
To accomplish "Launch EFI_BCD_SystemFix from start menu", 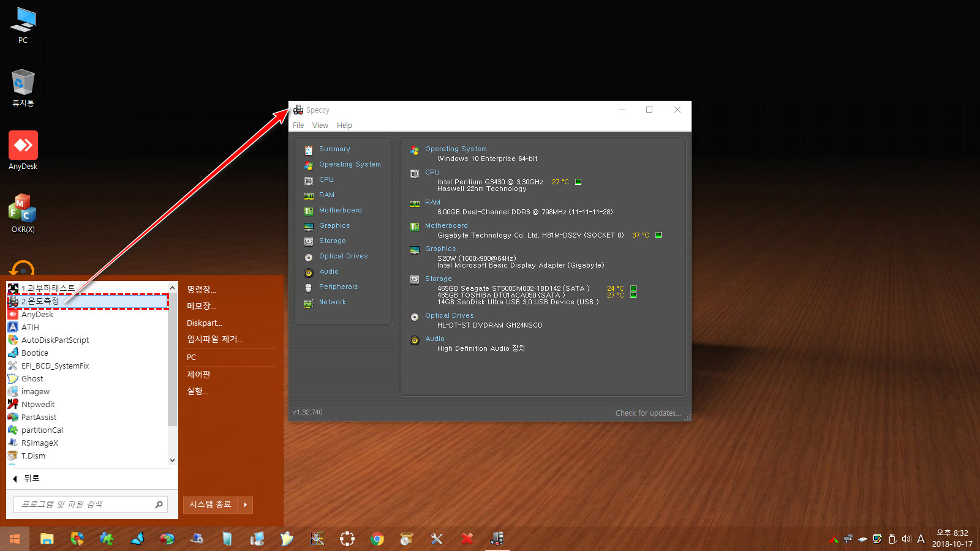I will point(87,365).
